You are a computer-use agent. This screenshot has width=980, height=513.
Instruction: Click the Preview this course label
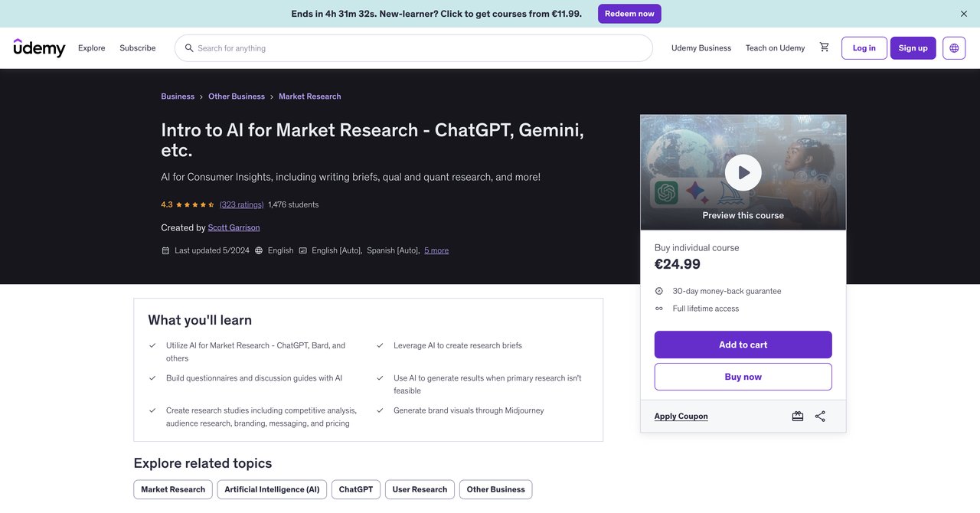click(743, 216)
